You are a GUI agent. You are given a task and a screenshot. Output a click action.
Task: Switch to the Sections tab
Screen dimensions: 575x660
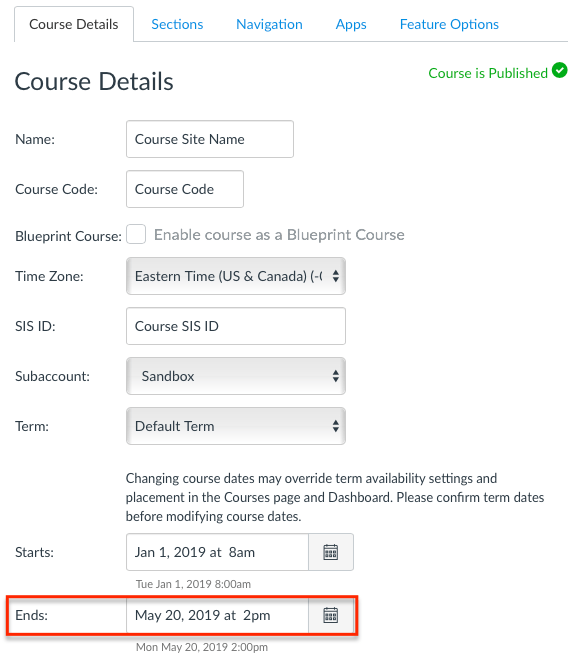tap(177, 24)
